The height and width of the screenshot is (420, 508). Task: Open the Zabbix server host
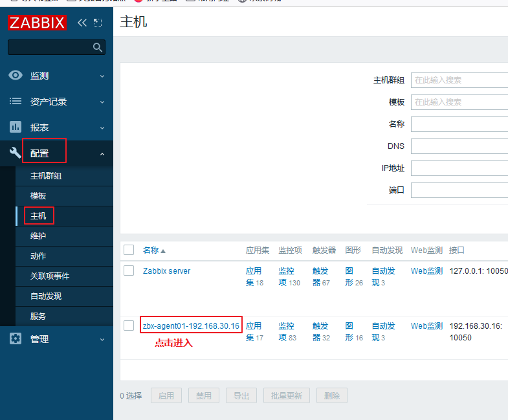166,271
